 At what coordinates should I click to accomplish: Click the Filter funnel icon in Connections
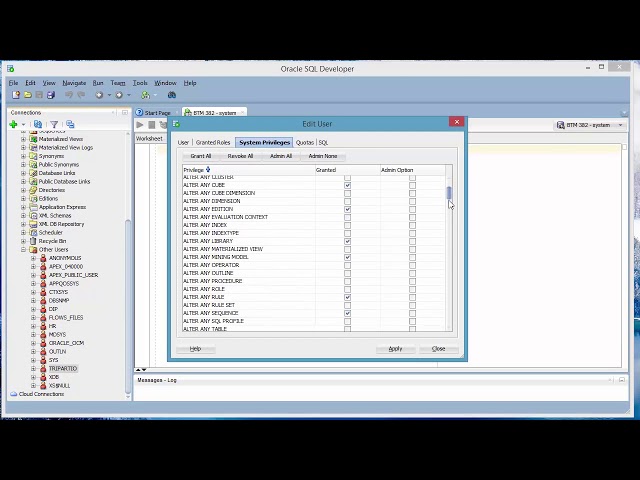click(54, 124)
